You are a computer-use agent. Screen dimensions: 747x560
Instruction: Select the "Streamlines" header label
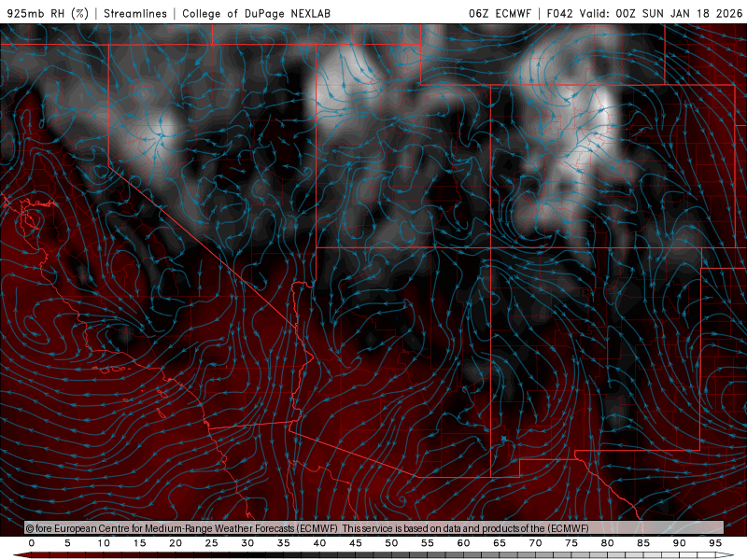coord(135,14)
